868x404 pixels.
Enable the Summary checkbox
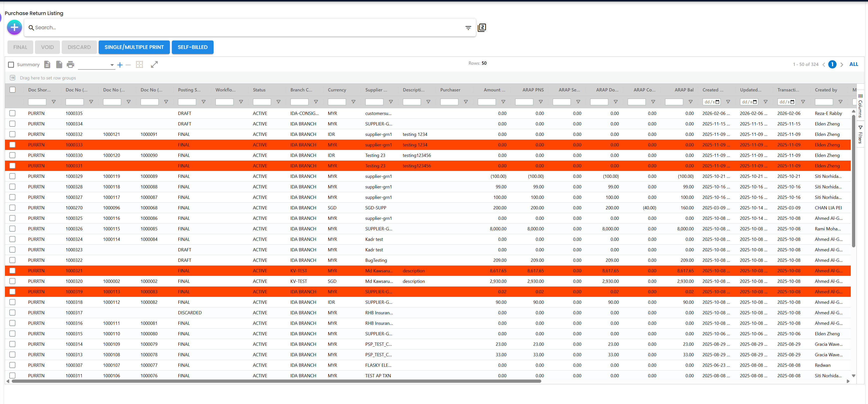(x=11, y=64)
